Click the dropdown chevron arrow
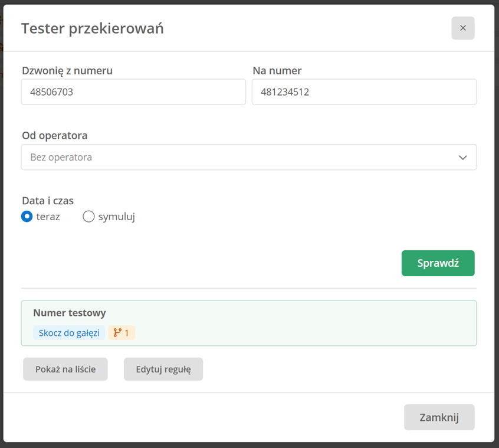499x448 pixels. [x=462, y=157]
